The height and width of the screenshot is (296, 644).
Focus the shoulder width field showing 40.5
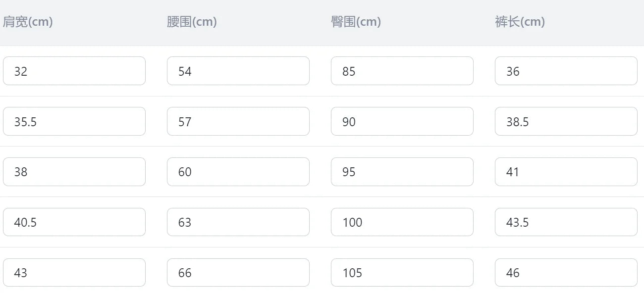click(74, 222)
